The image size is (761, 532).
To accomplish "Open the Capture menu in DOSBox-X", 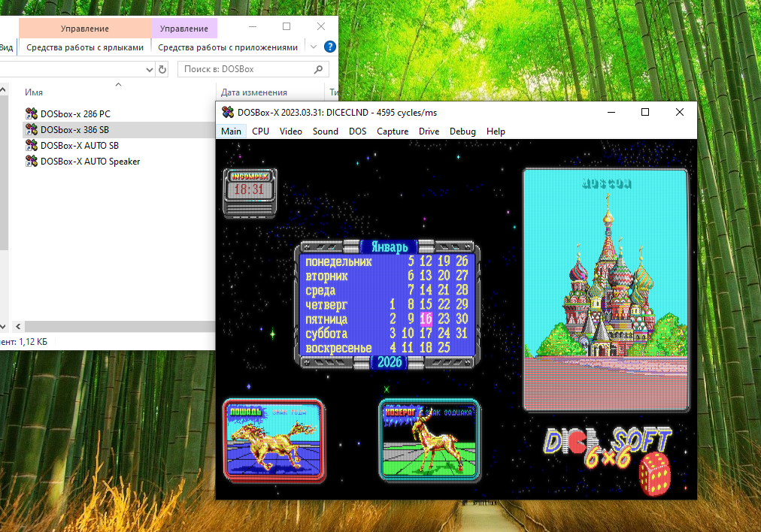I will point(393,131).
